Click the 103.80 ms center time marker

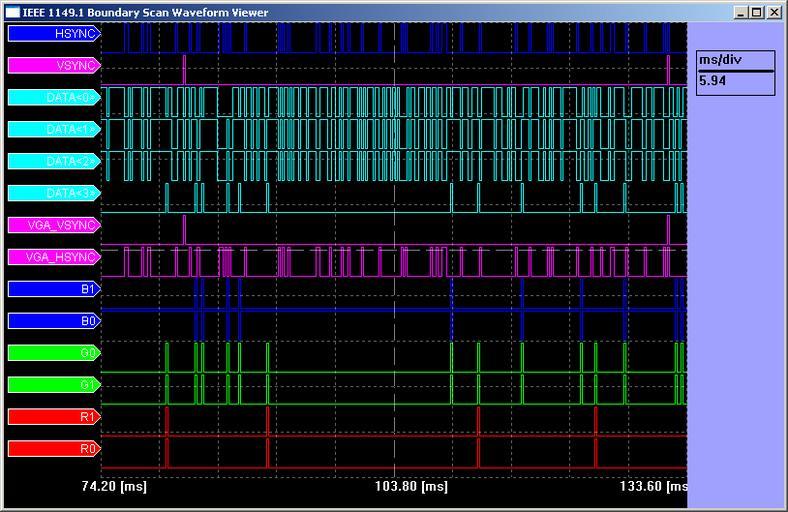[x=396, y=487]
